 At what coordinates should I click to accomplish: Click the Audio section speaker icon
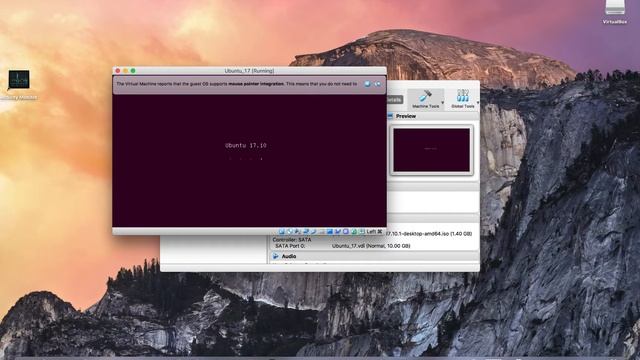coord(276,256)
